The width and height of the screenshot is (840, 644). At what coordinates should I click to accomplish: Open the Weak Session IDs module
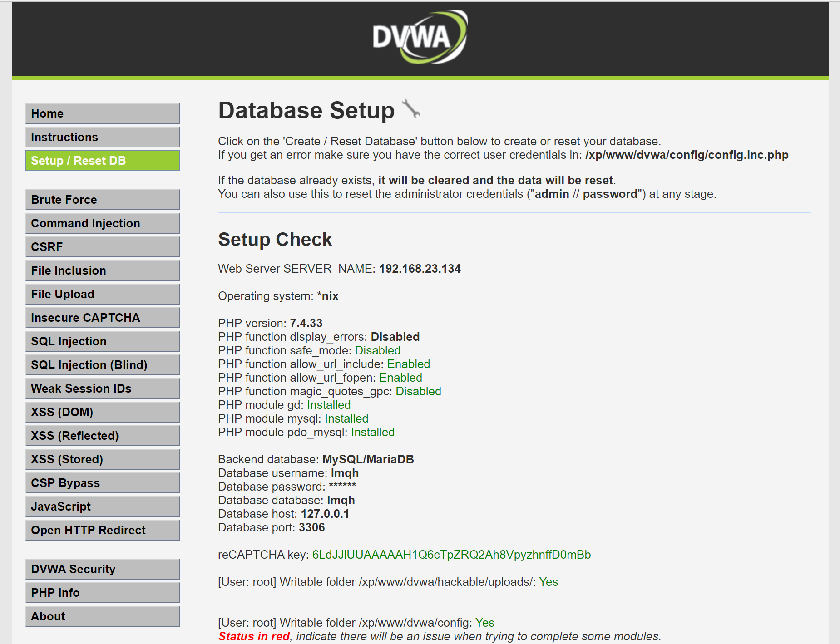(x=103, y=388)
